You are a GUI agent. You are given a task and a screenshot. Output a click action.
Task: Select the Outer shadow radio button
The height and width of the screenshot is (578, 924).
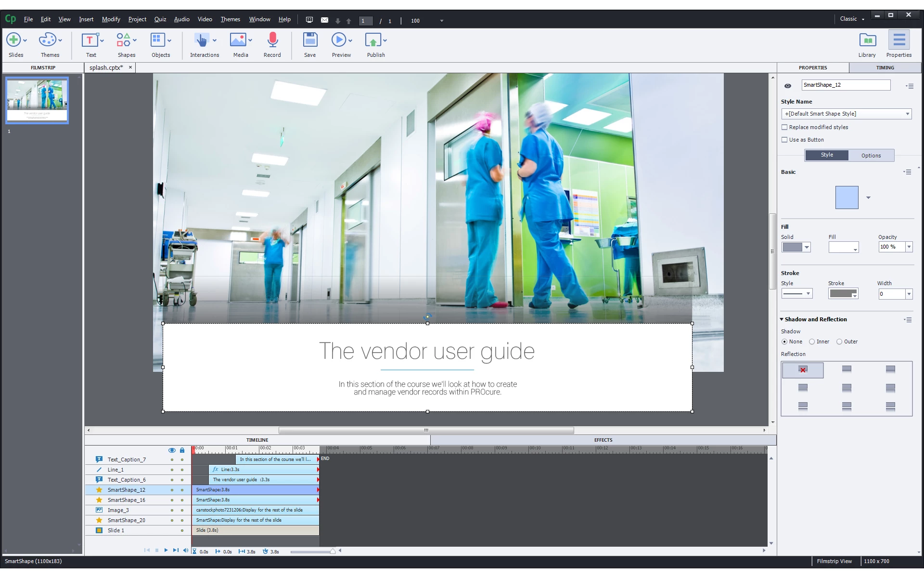click(x=839, y=342)
